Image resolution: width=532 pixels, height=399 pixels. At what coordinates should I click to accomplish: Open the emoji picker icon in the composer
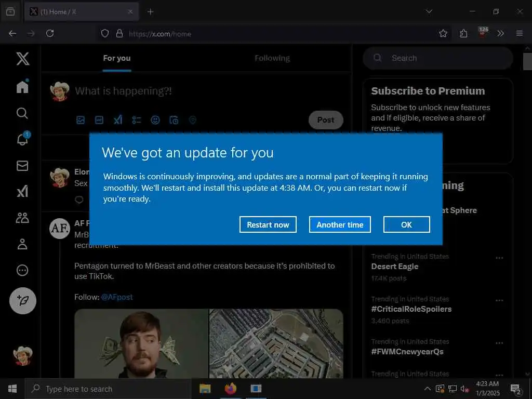pyautogui.click(x=155, y=120)
